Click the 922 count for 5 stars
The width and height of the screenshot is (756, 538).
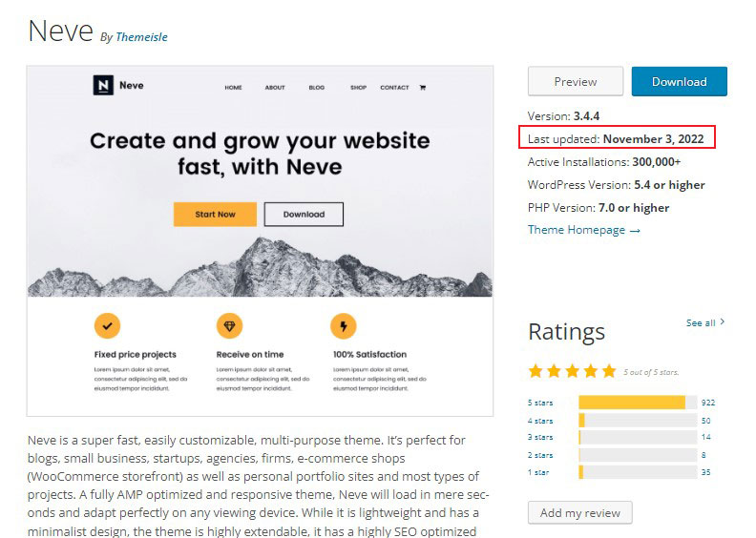click(708, 403)
